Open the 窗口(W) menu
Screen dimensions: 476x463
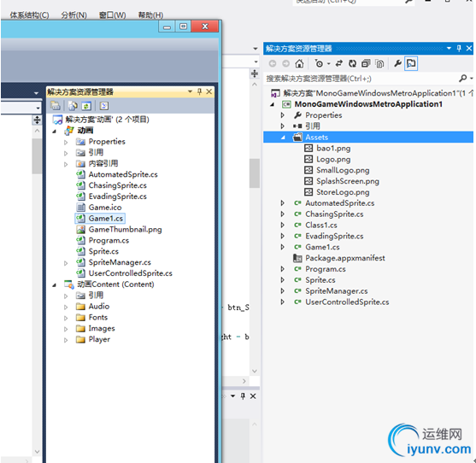coord(112,15)
